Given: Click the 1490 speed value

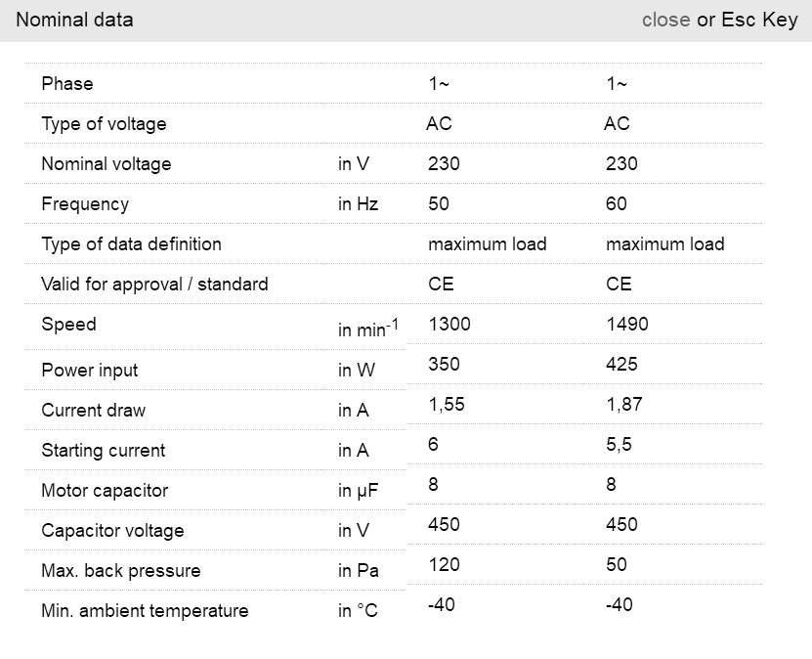Looking at the screenshot, I should click(626, 325).
